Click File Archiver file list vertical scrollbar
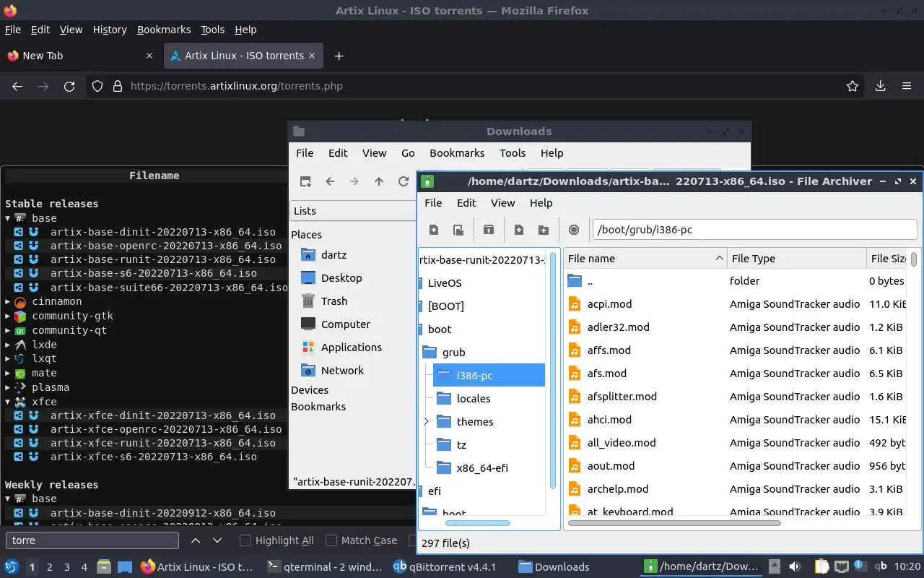Screen dimensions: 924x578 pyautogui.click(x=914, y=259)
